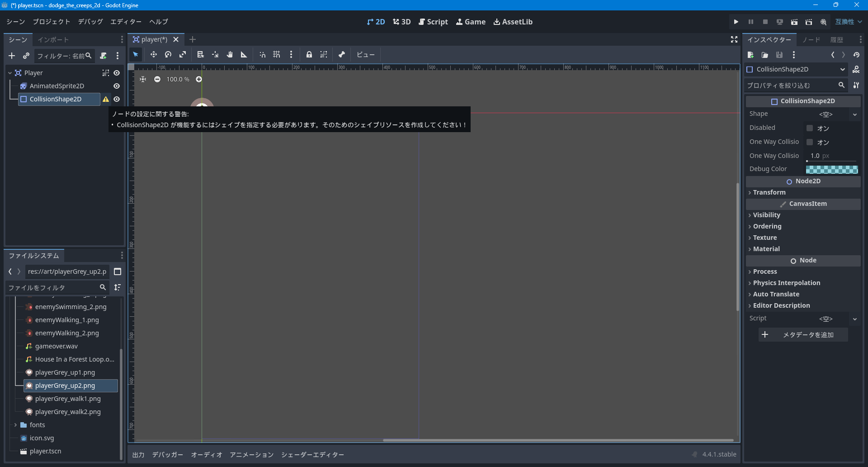868x467 pixels.
Task: Click the CollisionShape2D warning triangle icon
Action: click(106, 99)
